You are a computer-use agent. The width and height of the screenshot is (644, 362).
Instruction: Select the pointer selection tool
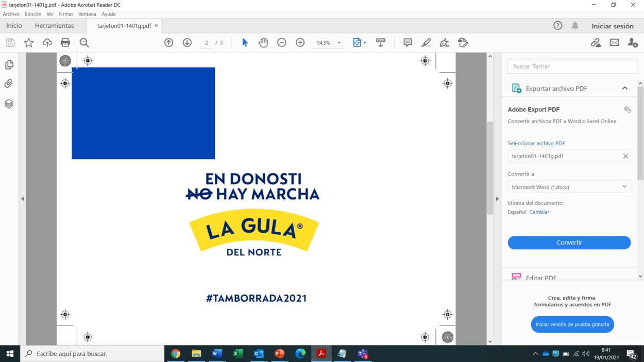point(245,43)
